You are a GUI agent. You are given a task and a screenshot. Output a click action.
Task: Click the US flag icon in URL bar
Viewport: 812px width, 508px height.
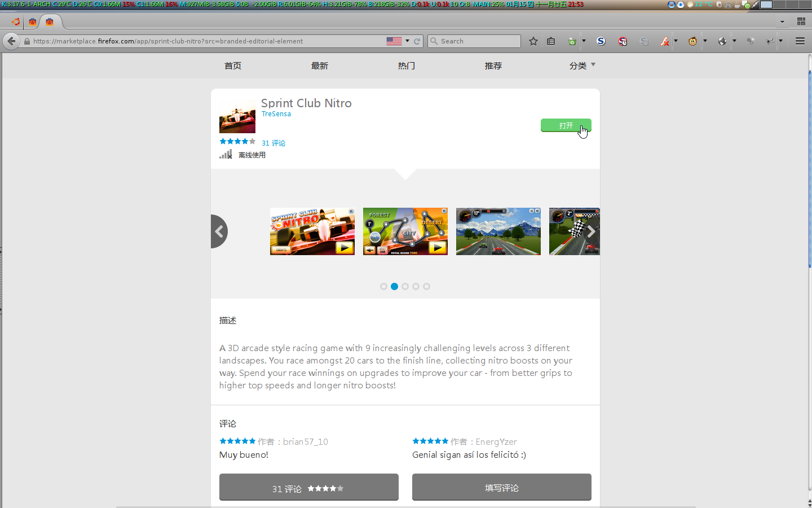pos(394,41)
